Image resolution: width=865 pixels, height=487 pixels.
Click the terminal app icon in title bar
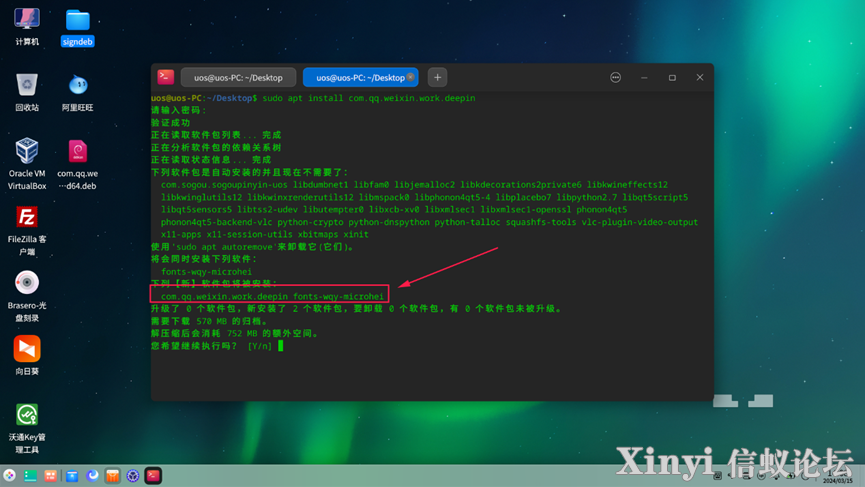(x=165, y=77)
